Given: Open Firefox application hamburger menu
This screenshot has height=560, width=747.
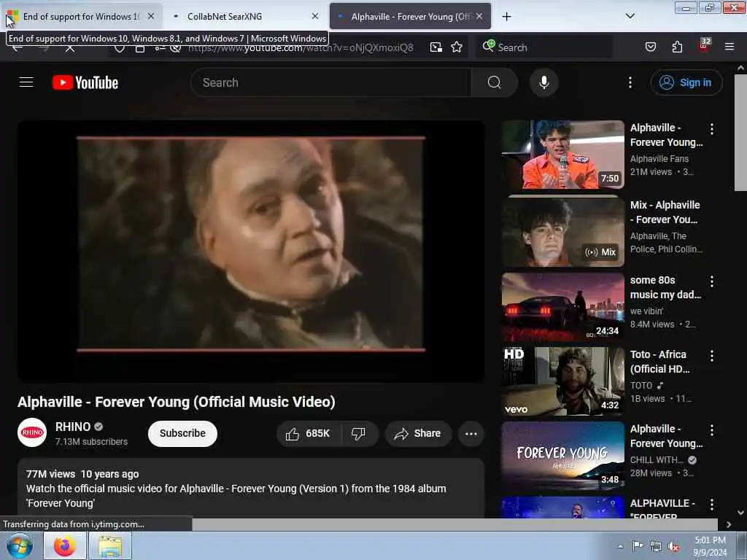Looking at the screenshot, I should coord(729,47).
